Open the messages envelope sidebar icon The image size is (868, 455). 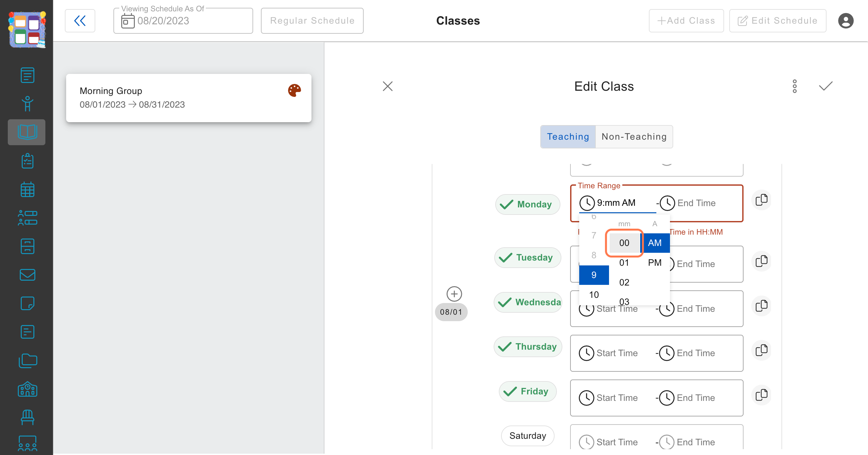point(27,275)
